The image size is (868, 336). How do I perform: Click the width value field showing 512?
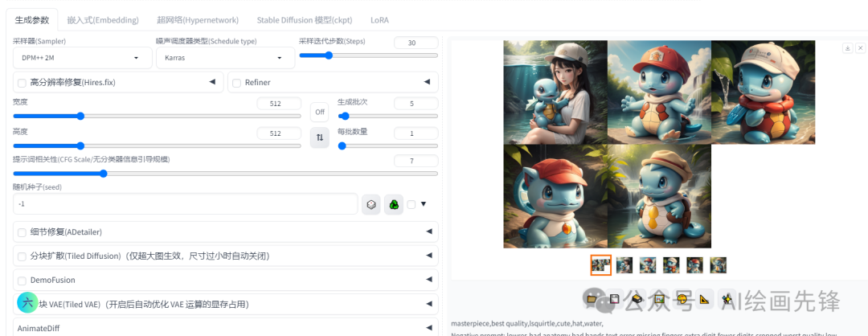point(279,104)
